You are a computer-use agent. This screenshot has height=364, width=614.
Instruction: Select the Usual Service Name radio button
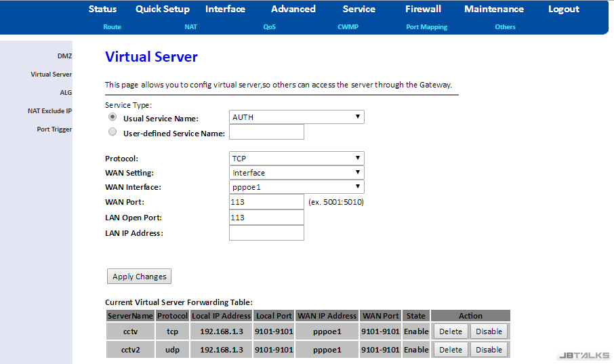pos(112,117)
